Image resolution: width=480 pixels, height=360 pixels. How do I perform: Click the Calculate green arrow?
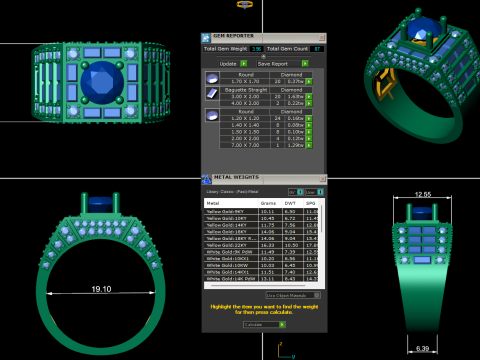pyautogui.click(x=282, y=324)
